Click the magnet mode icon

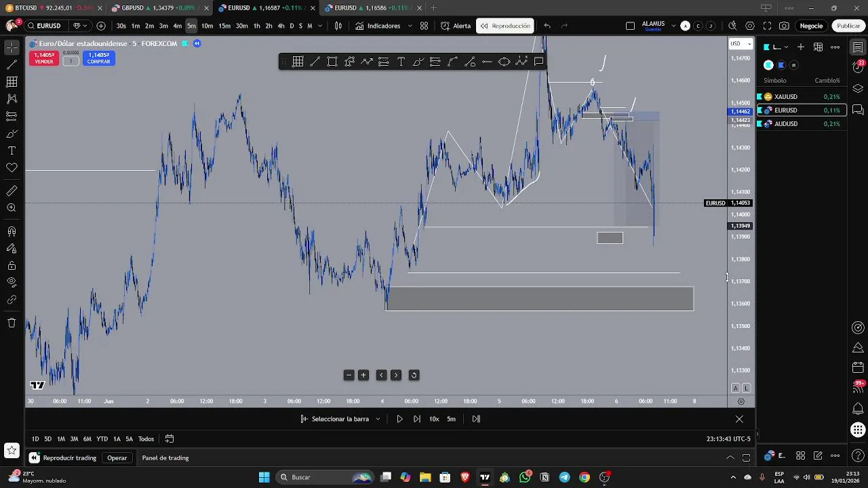12,231
